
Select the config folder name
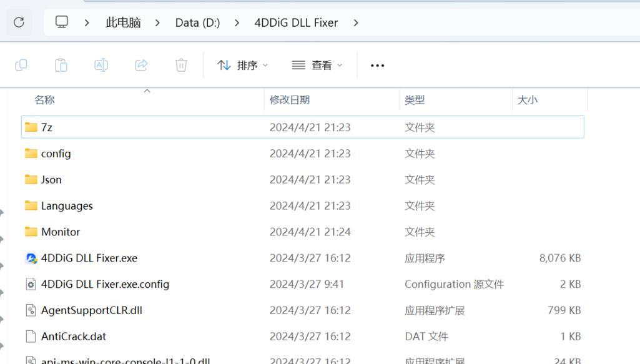(56, 154)
